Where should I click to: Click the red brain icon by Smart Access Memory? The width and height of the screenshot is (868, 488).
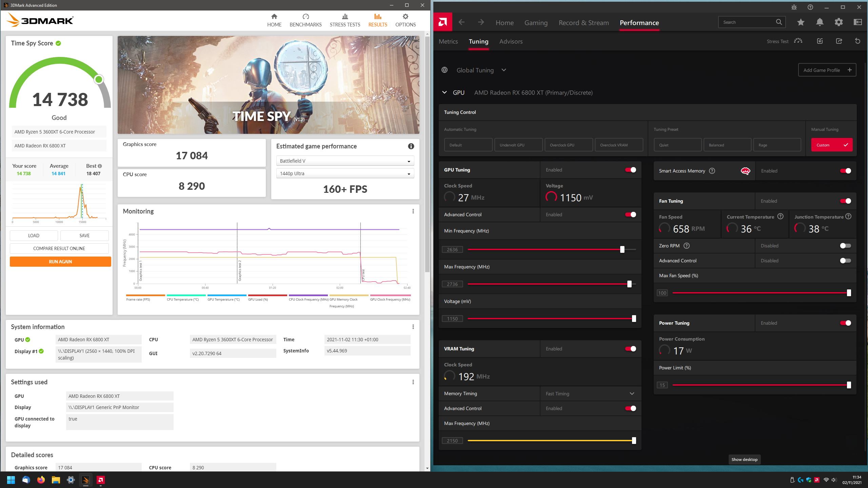pyautogui.click(x=745, y=171)
